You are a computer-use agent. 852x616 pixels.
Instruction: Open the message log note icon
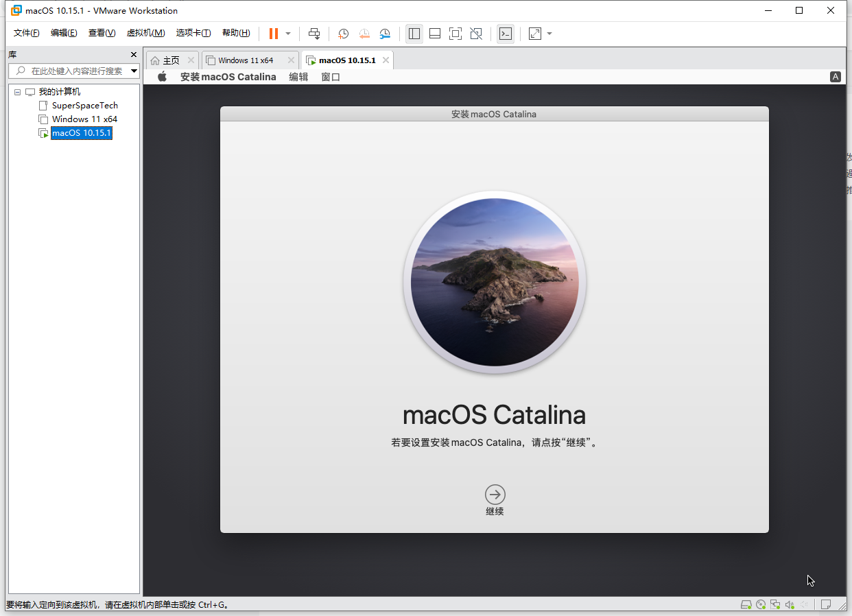point(827,604)
